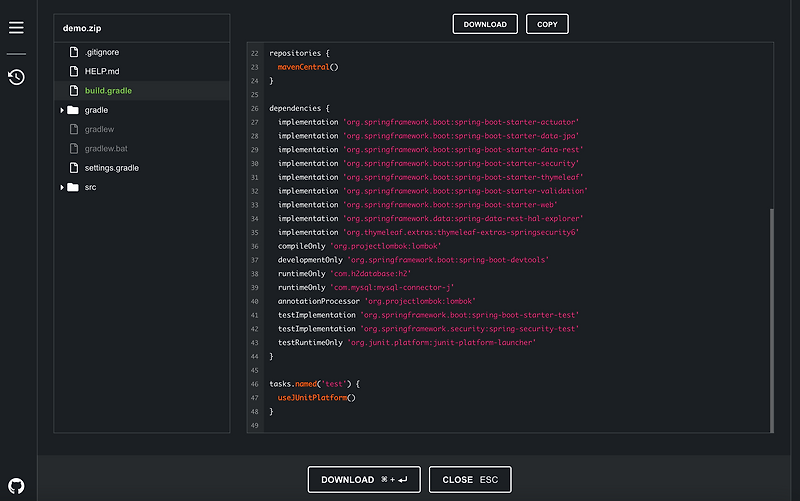Viewport: 800px width, 501px height.
Task: Select gradlew file in tree
Action: pyautogui.click(x=100, y=129)
